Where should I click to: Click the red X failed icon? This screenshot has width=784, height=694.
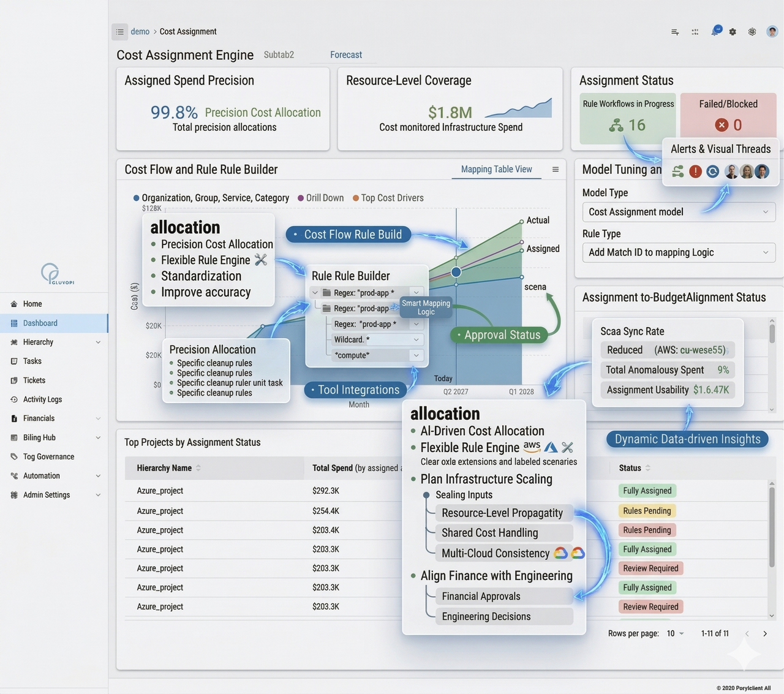[722, 125]
